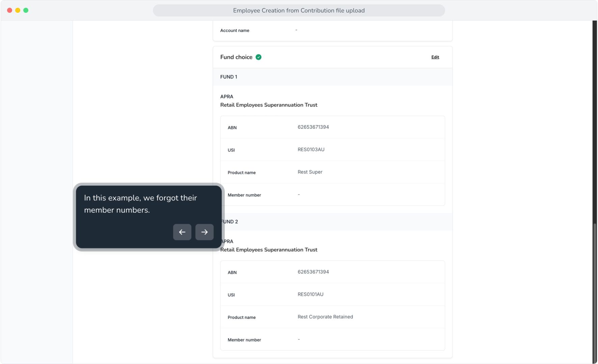The height and width of the screenshot is (364, 598).
Task: Click the Fund 2 Member number row
Action: click(x=332, y=339)
